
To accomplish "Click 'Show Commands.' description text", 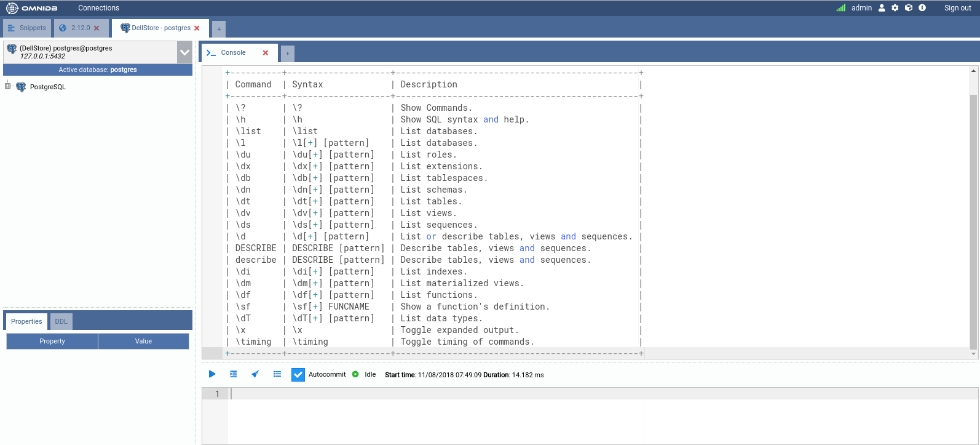I will click(x=437, y=108).
